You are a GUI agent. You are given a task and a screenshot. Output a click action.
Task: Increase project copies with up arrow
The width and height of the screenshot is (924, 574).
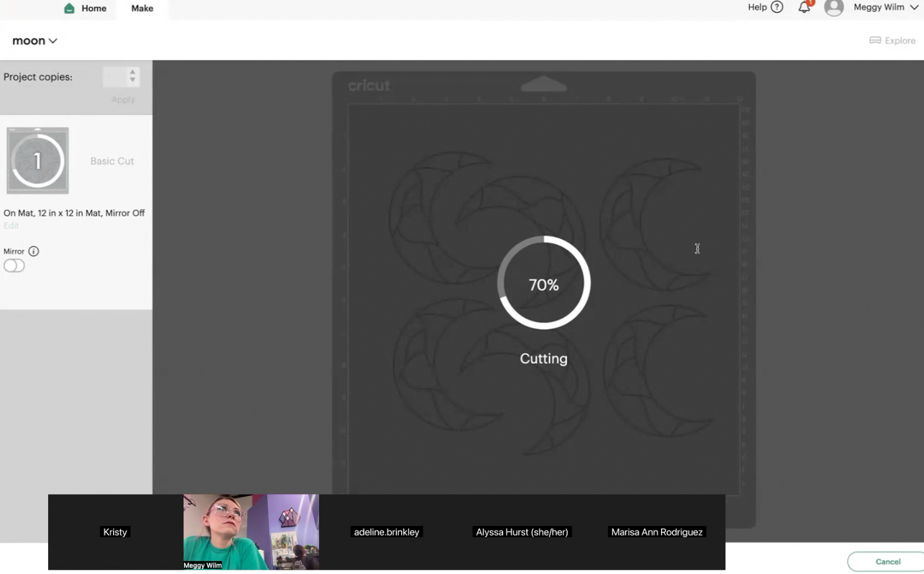coord(132,72)
